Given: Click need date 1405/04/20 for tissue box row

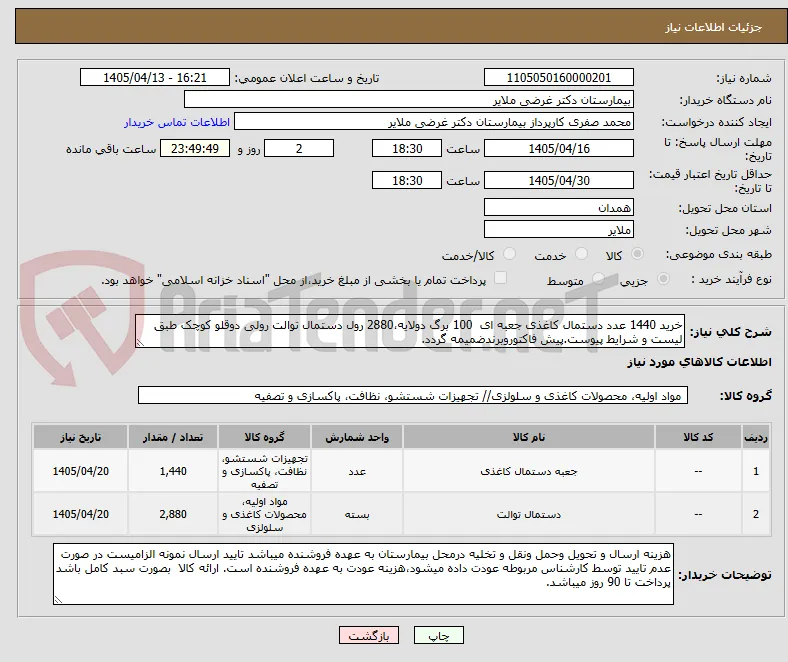Looking at the screenshot, I should [80, 471].
